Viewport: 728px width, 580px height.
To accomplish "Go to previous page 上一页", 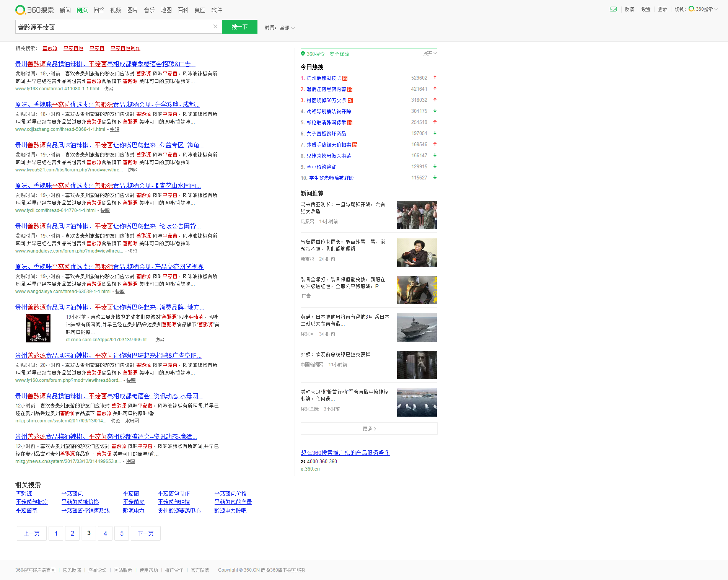I will (x=32, y=533).
